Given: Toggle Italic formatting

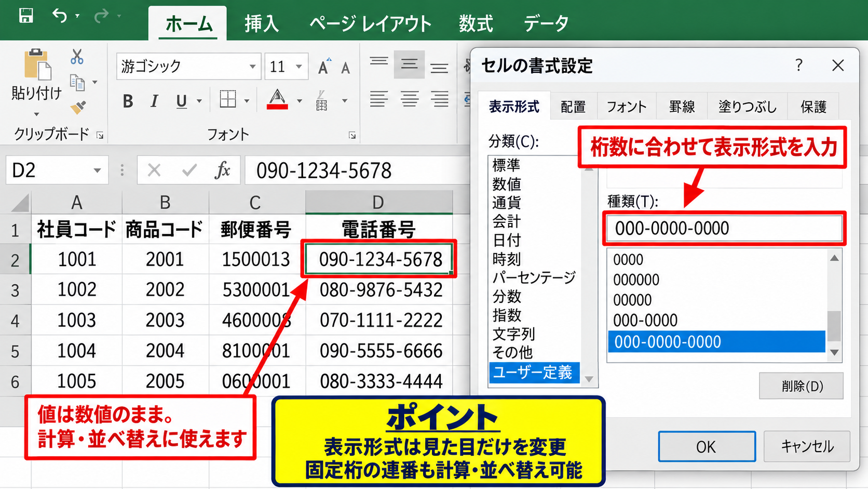Looking at the screenshot, I should click(x=154, y=101).
